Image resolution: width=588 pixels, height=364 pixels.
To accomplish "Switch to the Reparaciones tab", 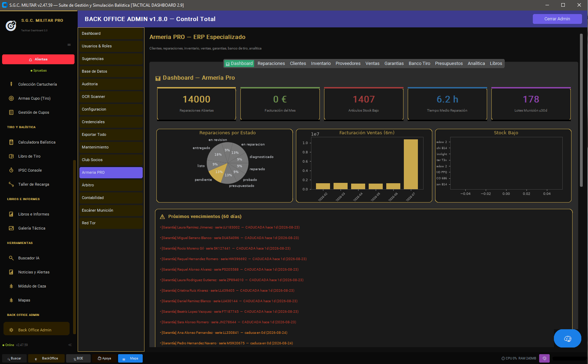I will [x=271, y=64].
